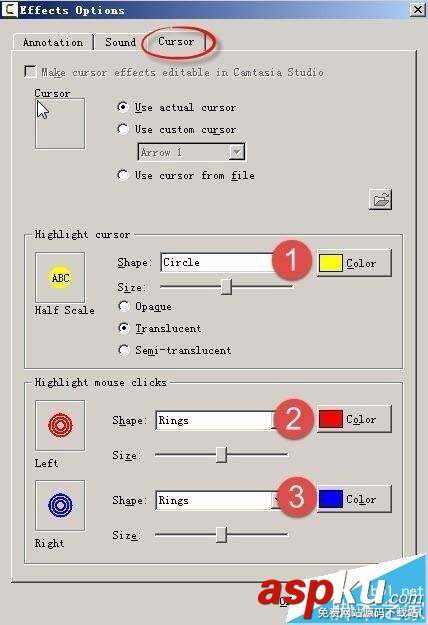This screenshot has width=428, height=625.
Task: Click the yellow Color button
Action: (355, 263)
